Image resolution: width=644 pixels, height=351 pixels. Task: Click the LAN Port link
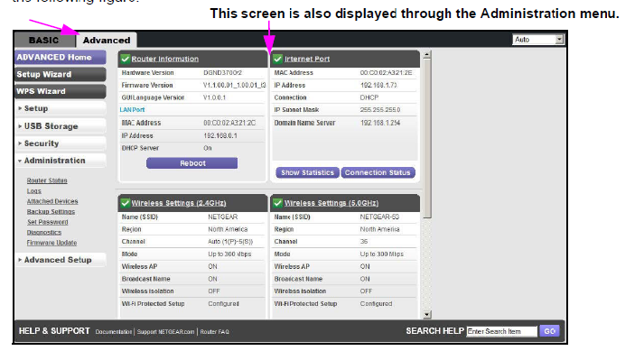click(x=132, y=109)
